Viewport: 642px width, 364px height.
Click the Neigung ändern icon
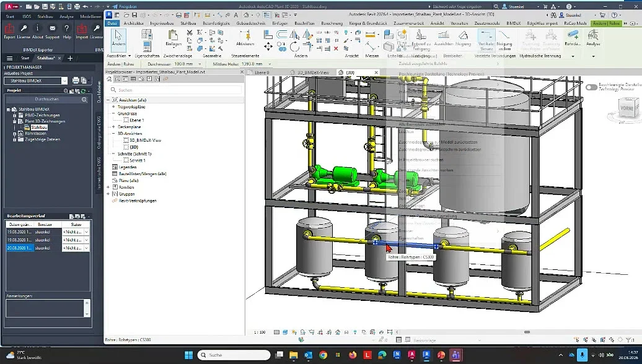504,35
